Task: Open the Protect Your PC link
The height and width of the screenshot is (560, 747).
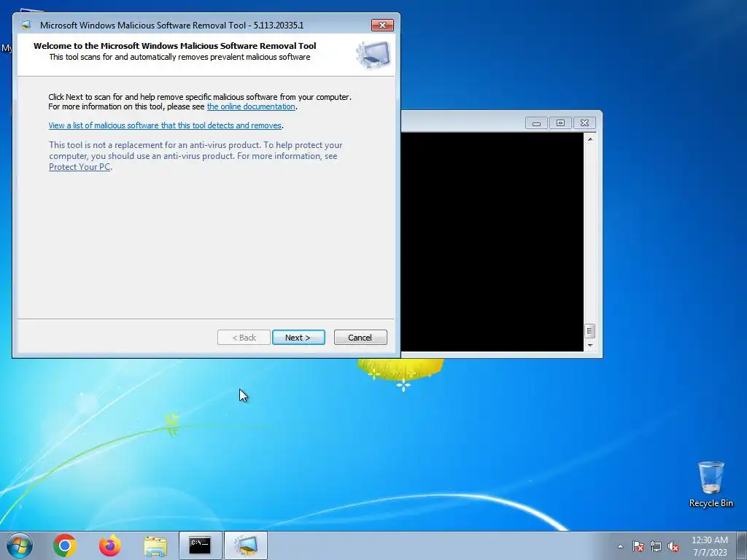Action: (80, 167)
